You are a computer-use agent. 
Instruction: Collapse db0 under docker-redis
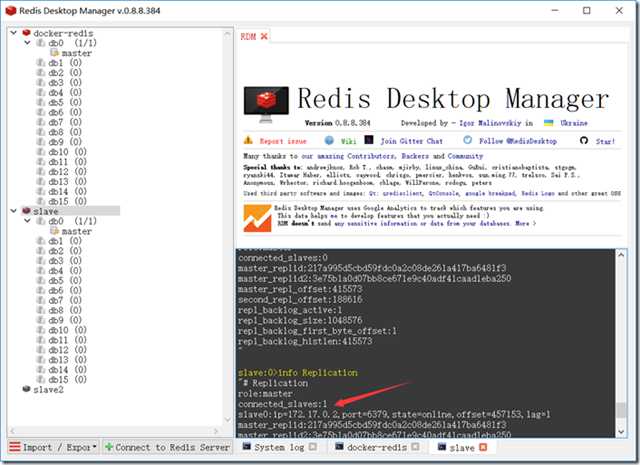coord(28,42)
